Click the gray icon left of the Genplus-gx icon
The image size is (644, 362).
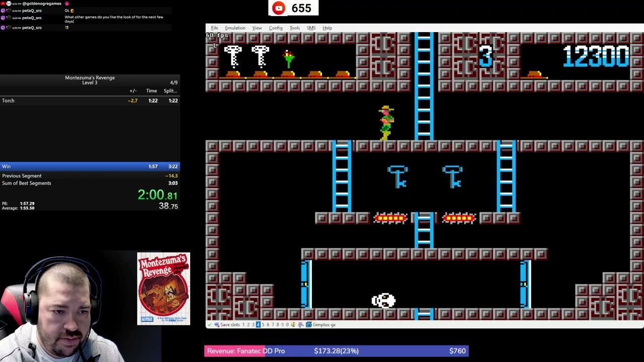[301, 325]
